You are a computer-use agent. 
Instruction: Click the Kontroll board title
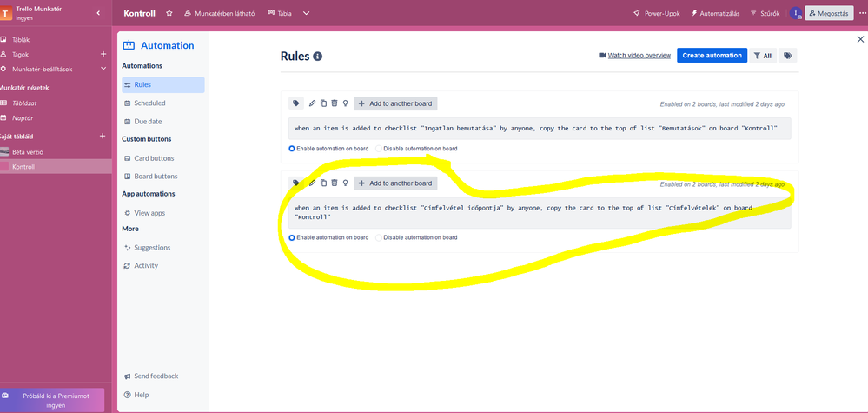(x=140, y=13)
